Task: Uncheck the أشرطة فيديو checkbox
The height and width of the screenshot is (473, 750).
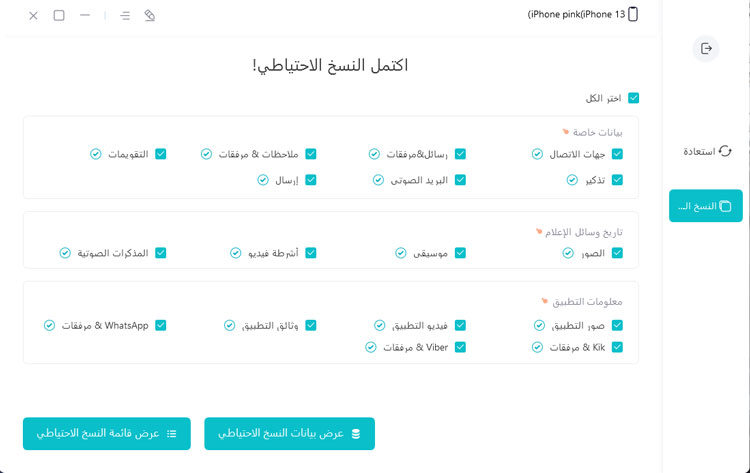Action: coord(311,253)
